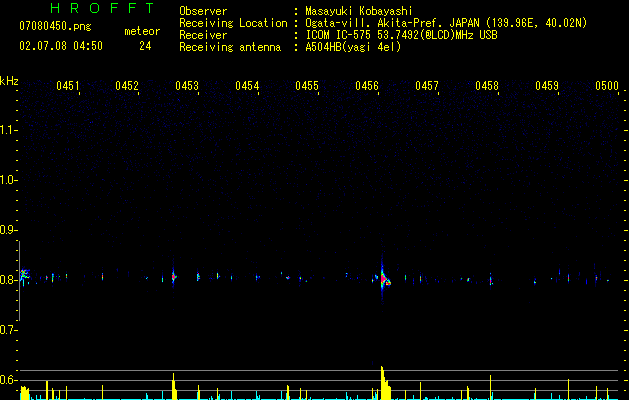This screenshot has height=400, width=629.
Task: Select the file name 07080450.png
Action: click(55, 26)
